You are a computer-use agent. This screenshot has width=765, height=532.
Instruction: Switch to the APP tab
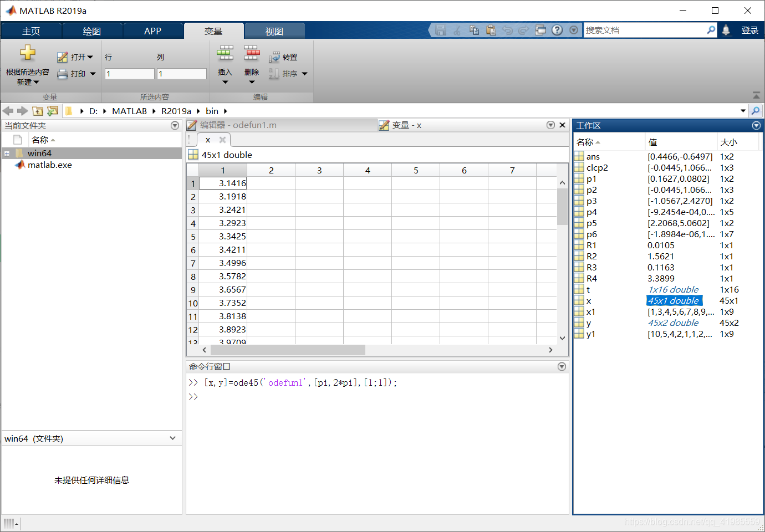(152, 31)
